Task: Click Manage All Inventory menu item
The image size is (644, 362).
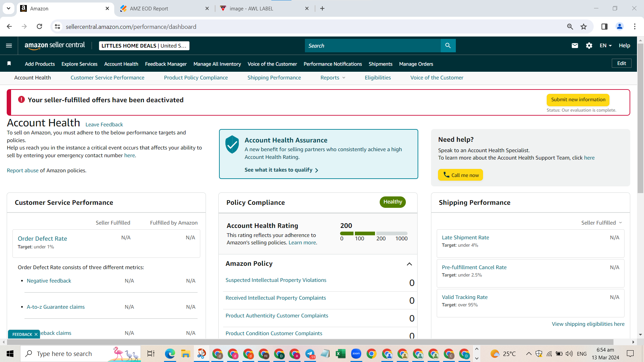Action: coord(217,64)
